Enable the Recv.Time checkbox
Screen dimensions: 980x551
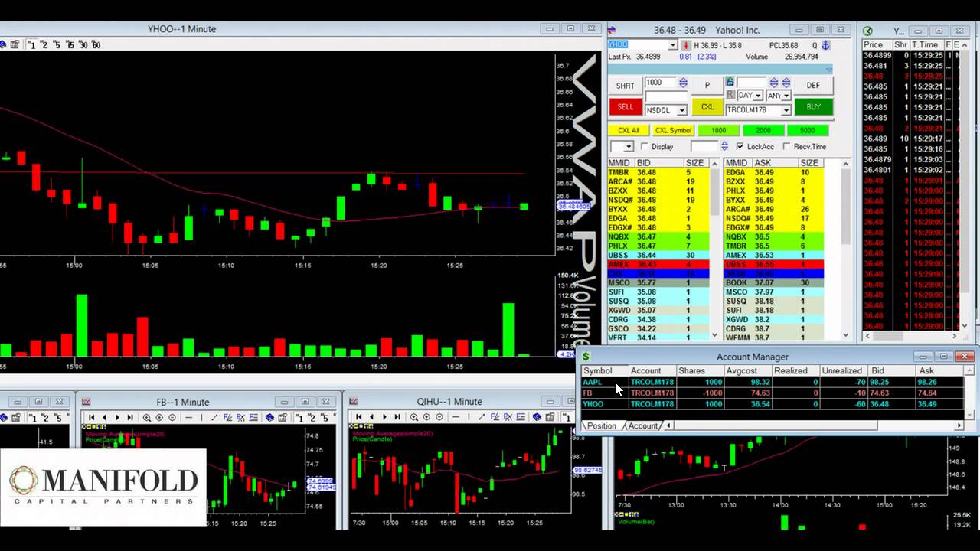click(786, 146)
